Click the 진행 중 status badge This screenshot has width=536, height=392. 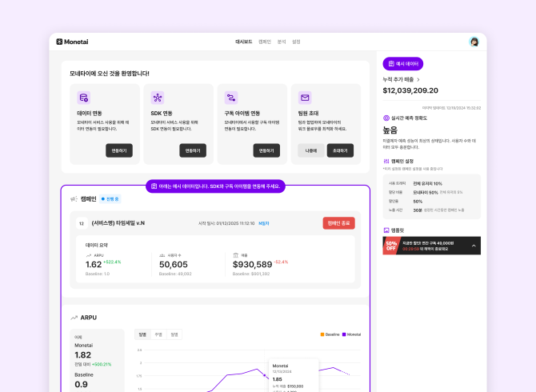pyautogui.click(x=110, y=199)
